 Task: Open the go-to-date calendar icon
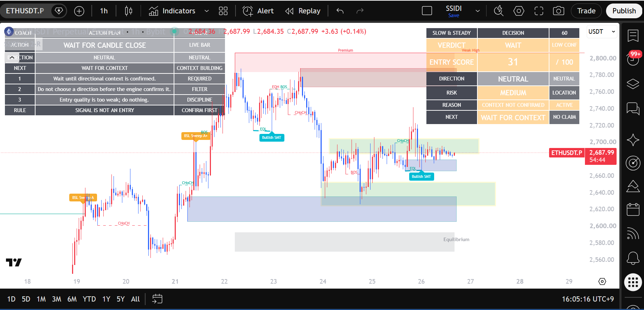click(x=157, y=299)
